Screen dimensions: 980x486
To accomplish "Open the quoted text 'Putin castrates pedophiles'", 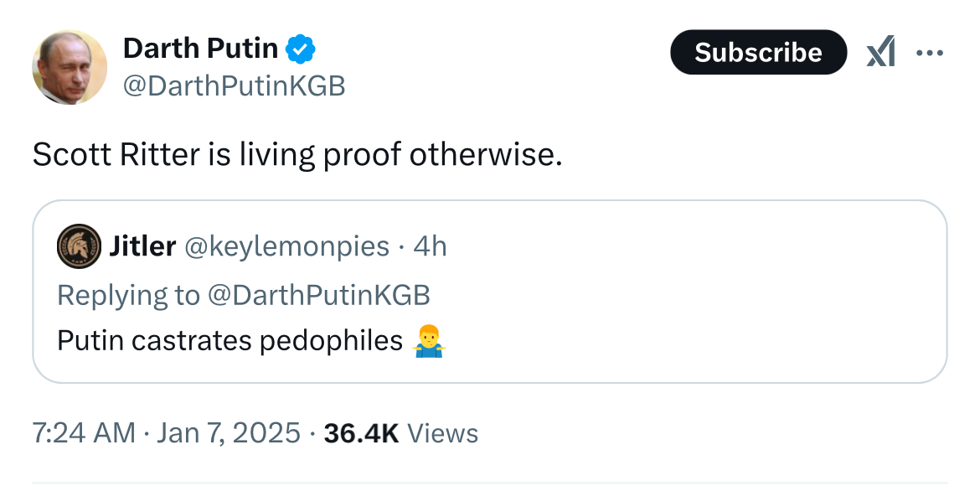I will [x=230, y=342].
